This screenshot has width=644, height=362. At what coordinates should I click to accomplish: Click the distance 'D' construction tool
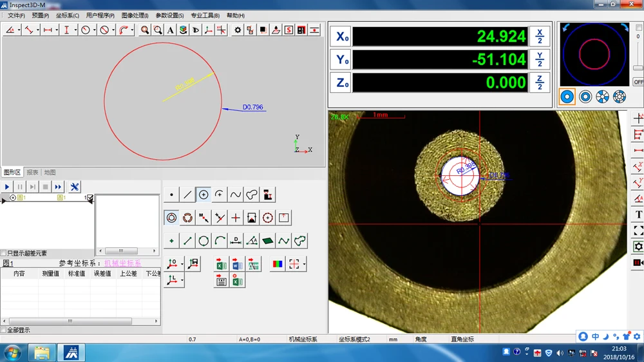pos(236,241)
